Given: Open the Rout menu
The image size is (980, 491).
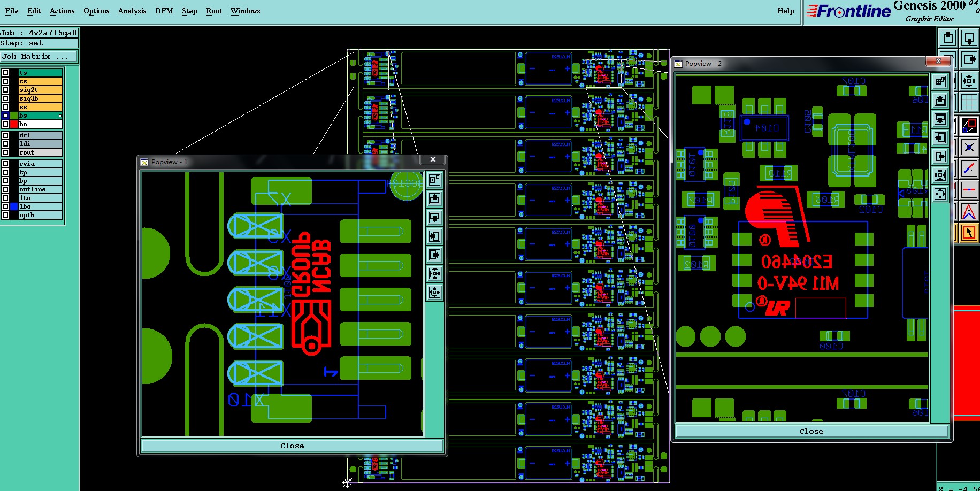Looking at the screenshot, I should tap(214, 11).
